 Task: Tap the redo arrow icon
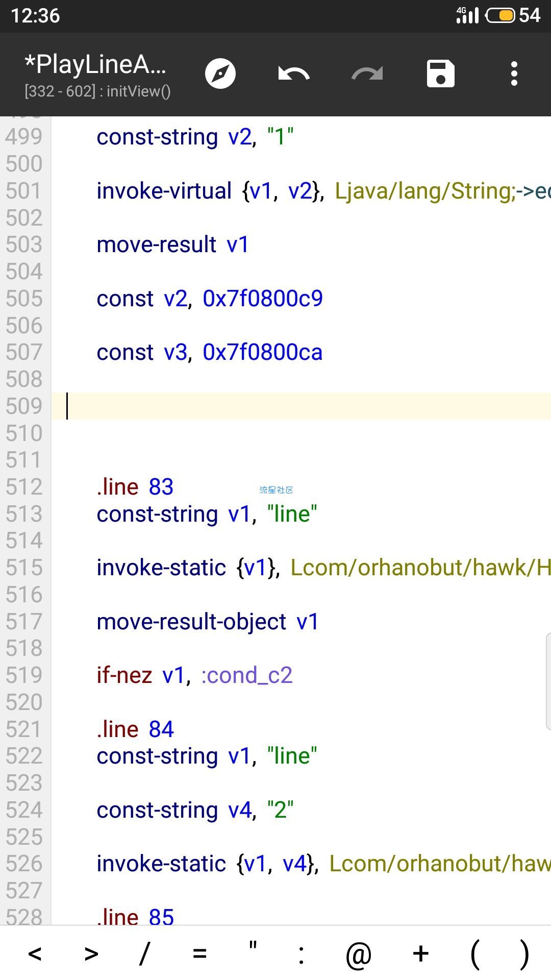367,74
